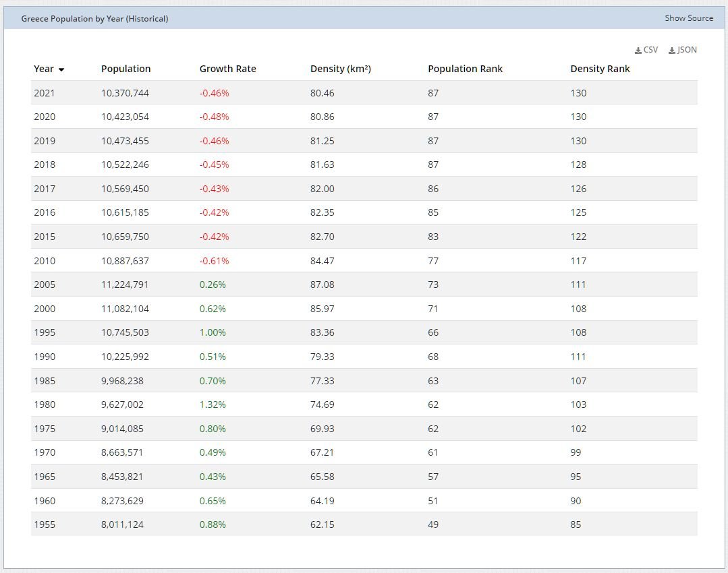
Task: Click density value 87.08 for 2005
Action: tap(322, 284)
